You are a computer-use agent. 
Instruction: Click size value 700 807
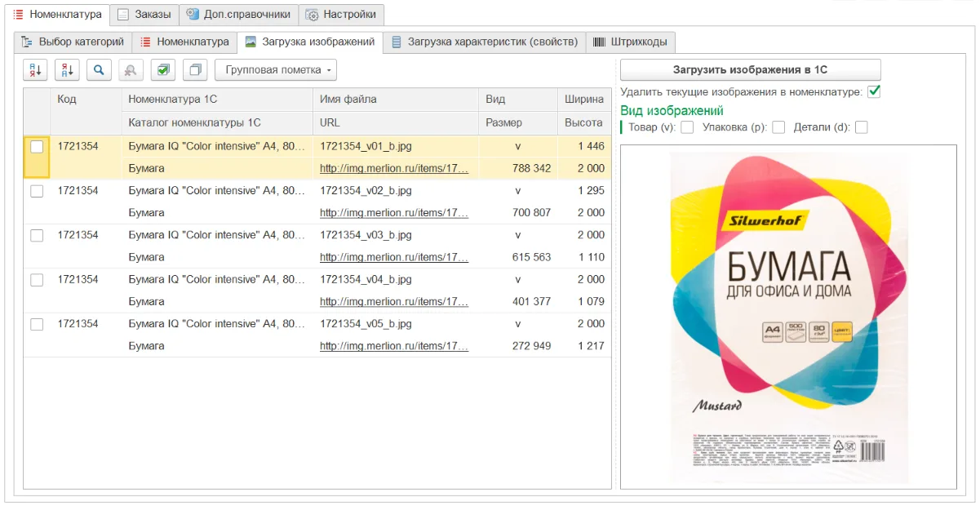coord(531,212)
